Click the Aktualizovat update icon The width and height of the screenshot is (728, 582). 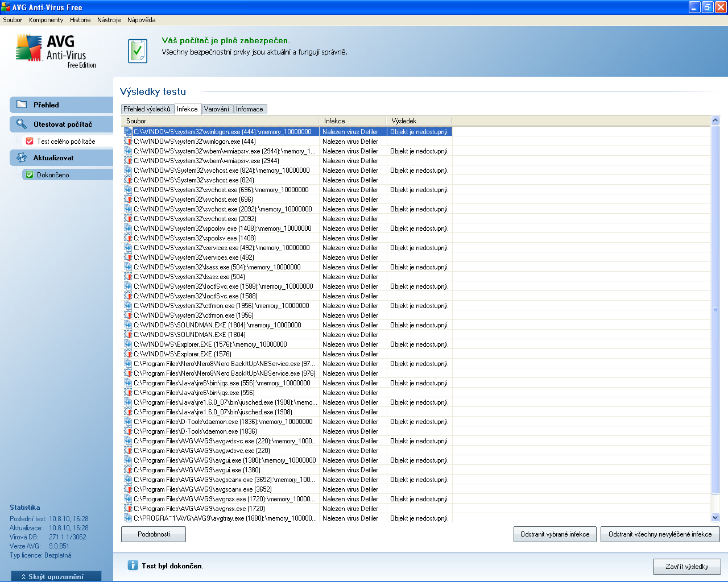[x=22, y=157]
